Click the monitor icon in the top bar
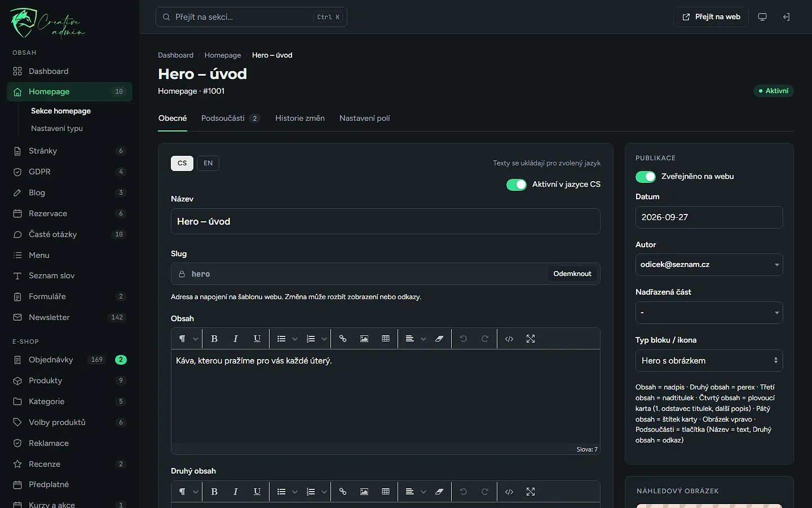The image size is (812, 508). click(x=762, y=17)
